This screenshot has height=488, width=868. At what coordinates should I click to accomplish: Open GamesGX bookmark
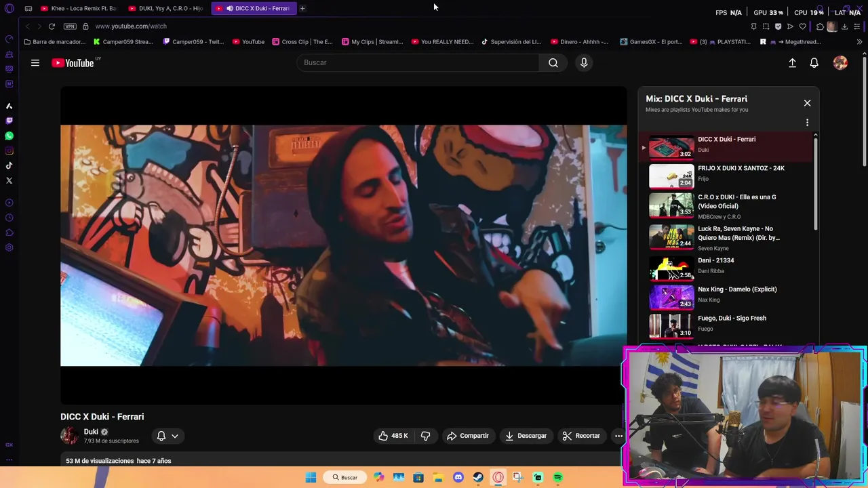point(651,41)
